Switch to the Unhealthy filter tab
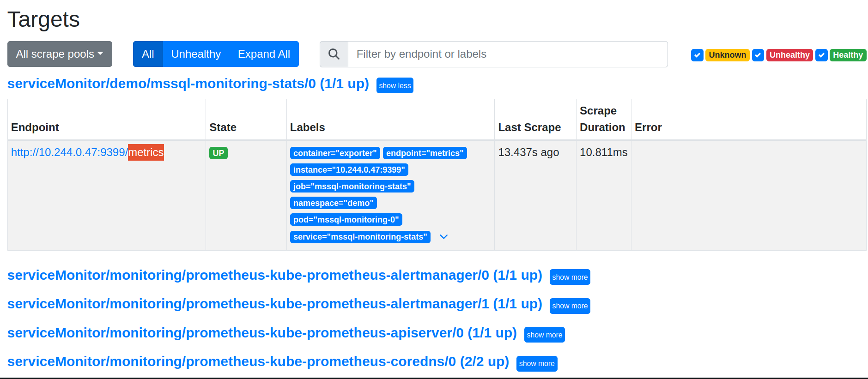The height and width of the screenshot is (379, 868). [x=196, y=54]
